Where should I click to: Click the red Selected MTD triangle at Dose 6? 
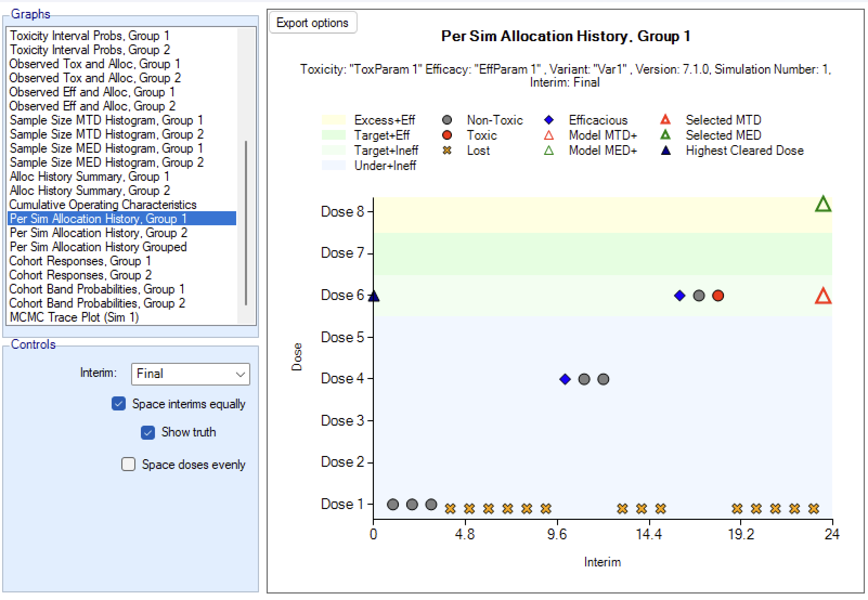[823, 296]
